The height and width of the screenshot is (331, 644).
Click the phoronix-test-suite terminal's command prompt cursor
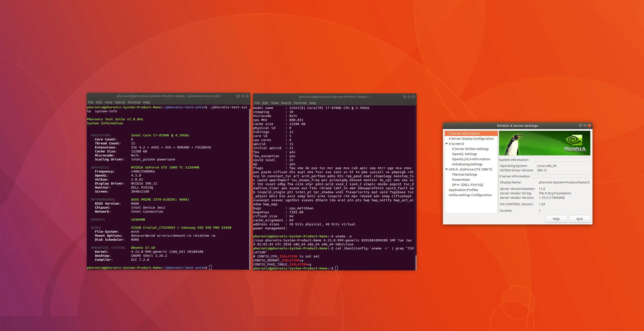pyautogui.click(x=210, y=267)
